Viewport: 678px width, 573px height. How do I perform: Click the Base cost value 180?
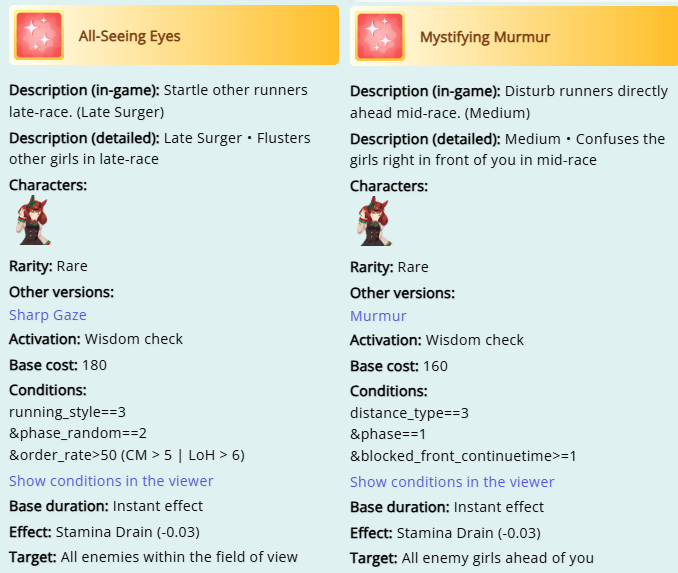(94, 365)
